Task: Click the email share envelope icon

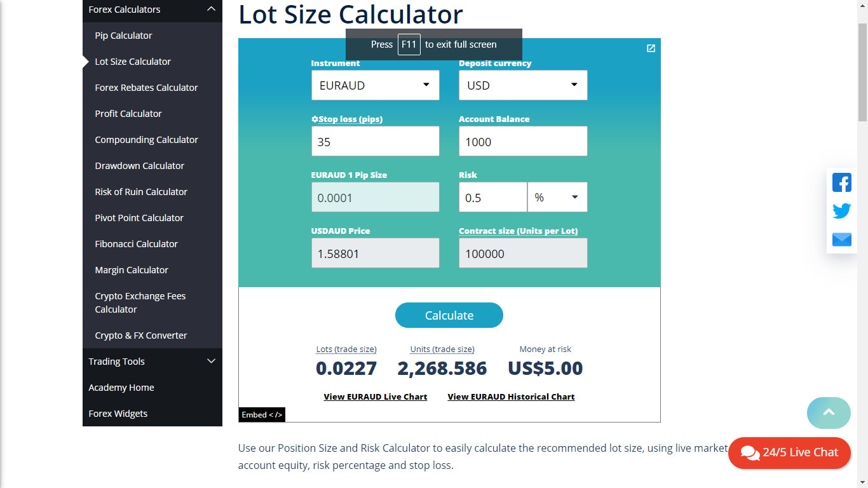Action: 842,240
